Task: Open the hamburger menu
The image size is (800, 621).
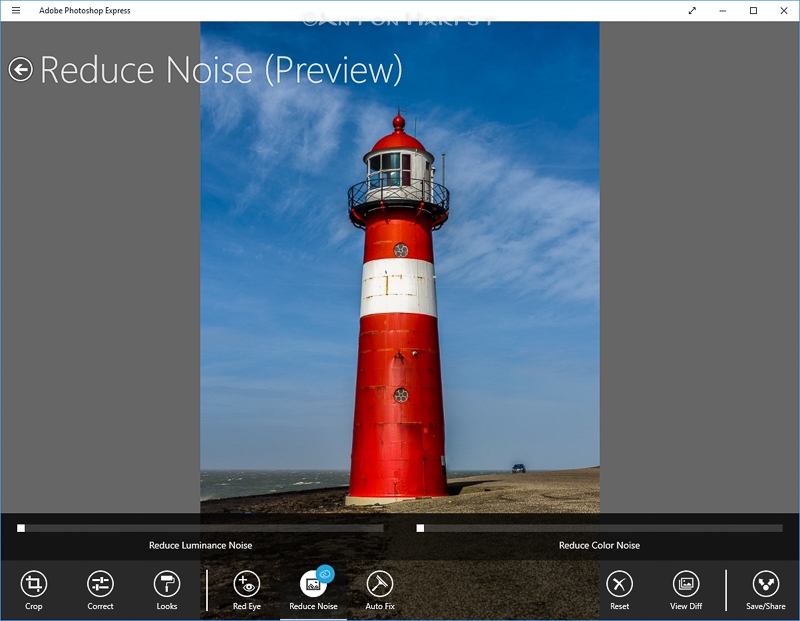Action: tap(16, 10)
